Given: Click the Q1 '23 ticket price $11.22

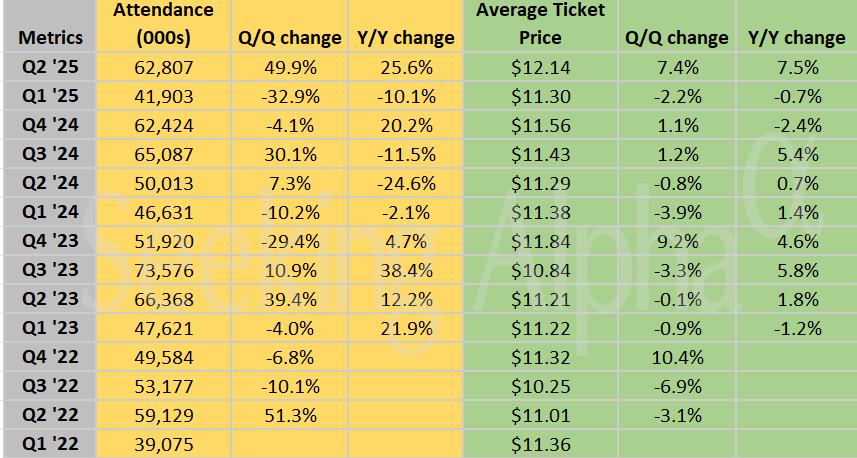Looking at the screenshot, I should [x=540, y=328].
